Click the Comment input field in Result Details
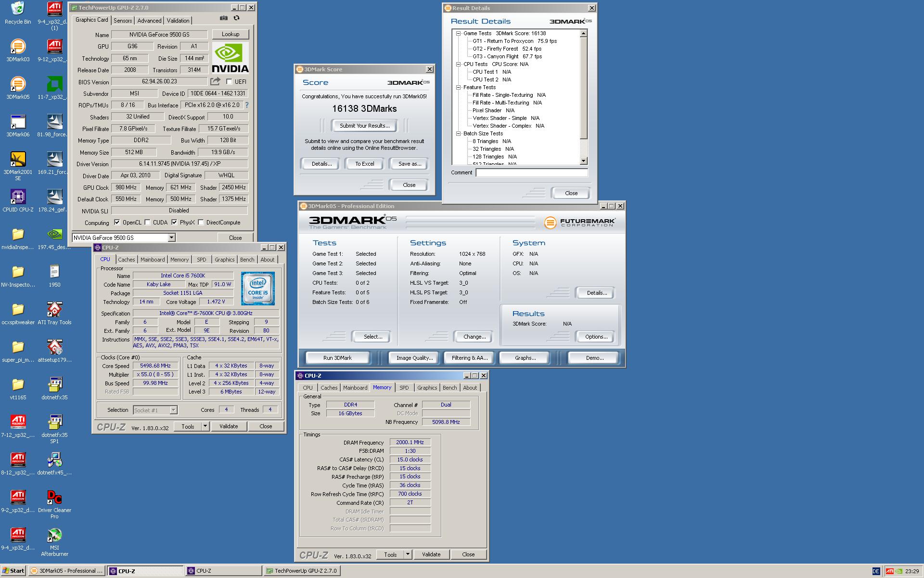 [532, 172]
